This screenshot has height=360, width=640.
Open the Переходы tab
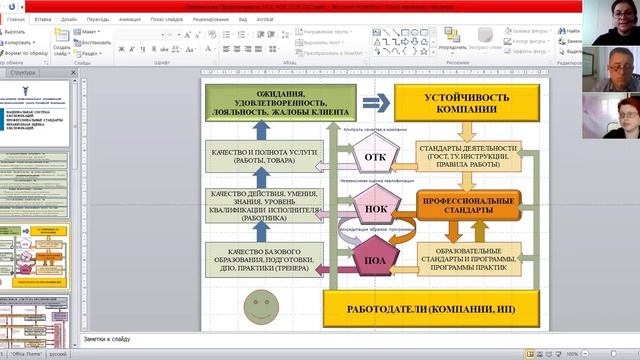tap(98, 19)
